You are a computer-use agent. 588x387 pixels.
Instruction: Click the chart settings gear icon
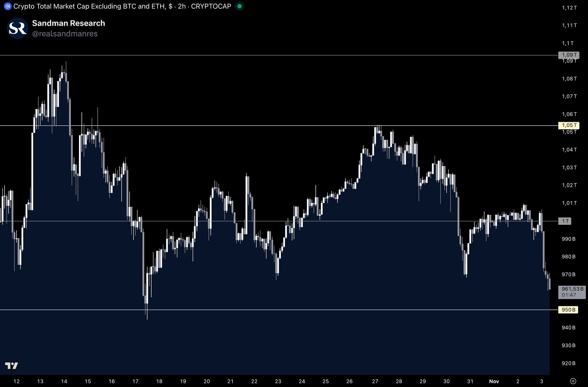tap(573, 381)
